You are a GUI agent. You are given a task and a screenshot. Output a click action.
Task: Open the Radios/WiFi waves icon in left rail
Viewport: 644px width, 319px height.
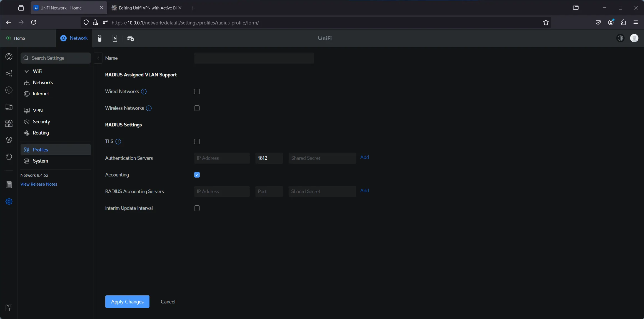point(9,140)
